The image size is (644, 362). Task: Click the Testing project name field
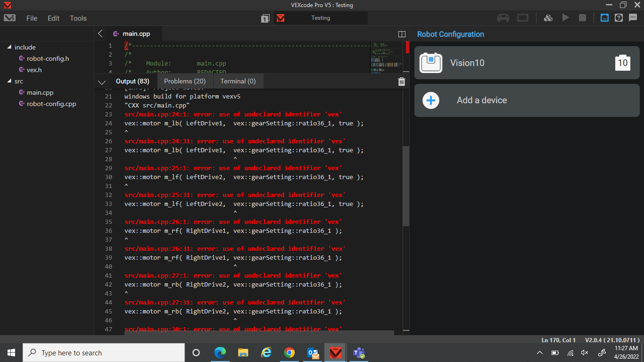[321, 18]
